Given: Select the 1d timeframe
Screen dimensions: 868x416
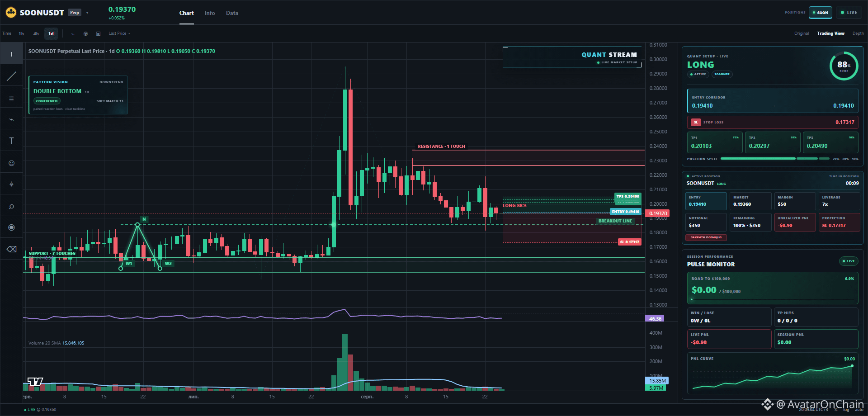Looking at the screenshot, I should (x=51, y=33).
